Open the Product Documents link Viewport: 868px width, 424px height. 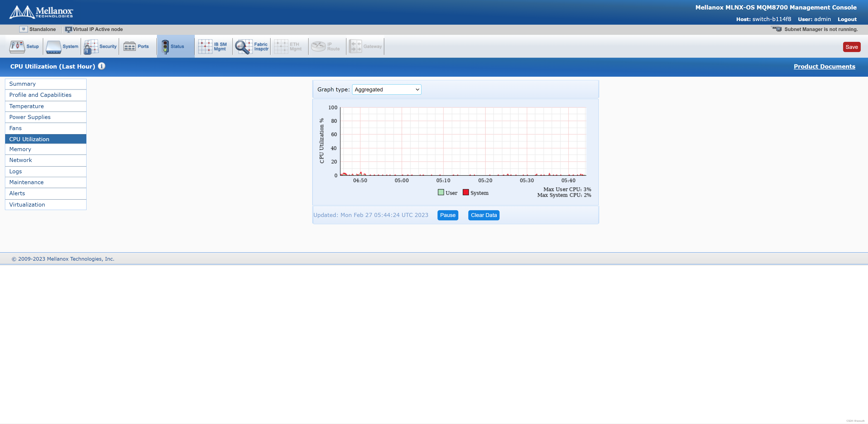[x=824, y=66]
